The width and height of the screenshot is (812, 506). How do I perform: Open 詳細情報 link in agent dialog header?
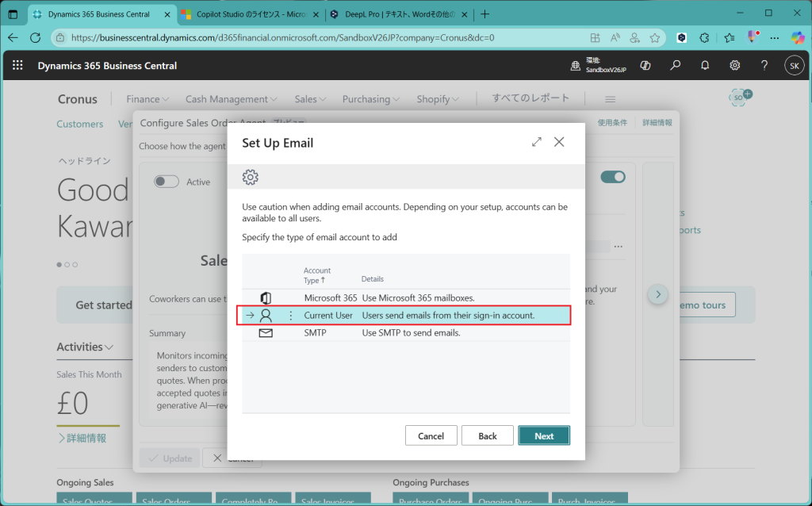[x=657, y=123]
